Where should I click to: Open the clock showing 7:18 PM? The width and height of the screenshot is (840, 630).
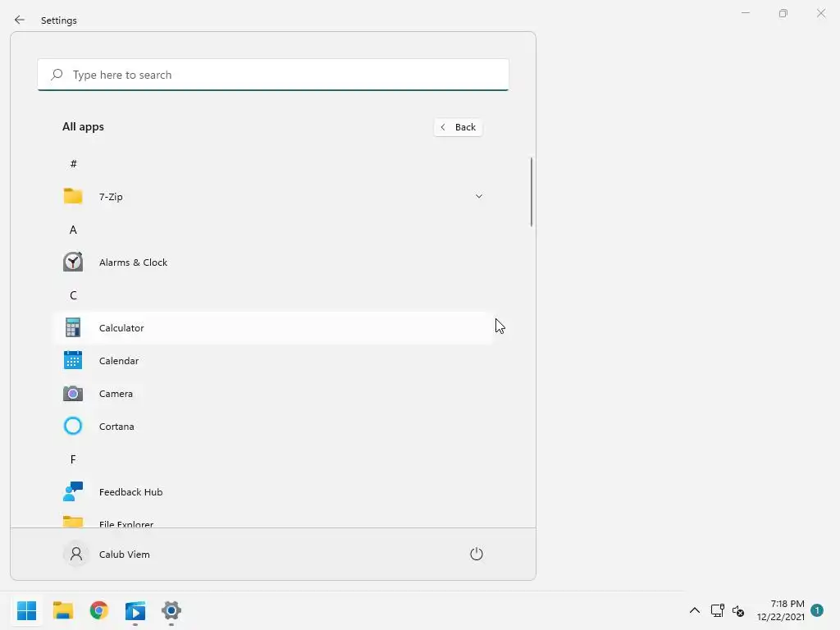[x=781, y=610]
